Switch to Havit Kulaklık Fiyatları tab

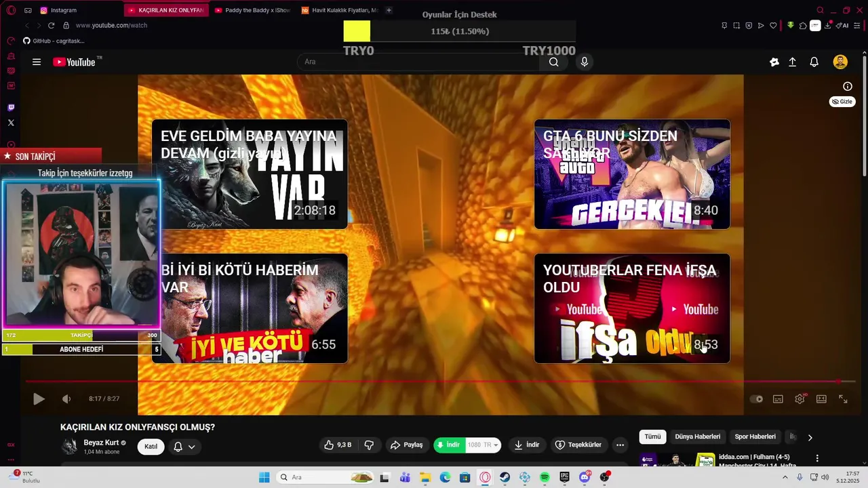[x=339, y=10]
